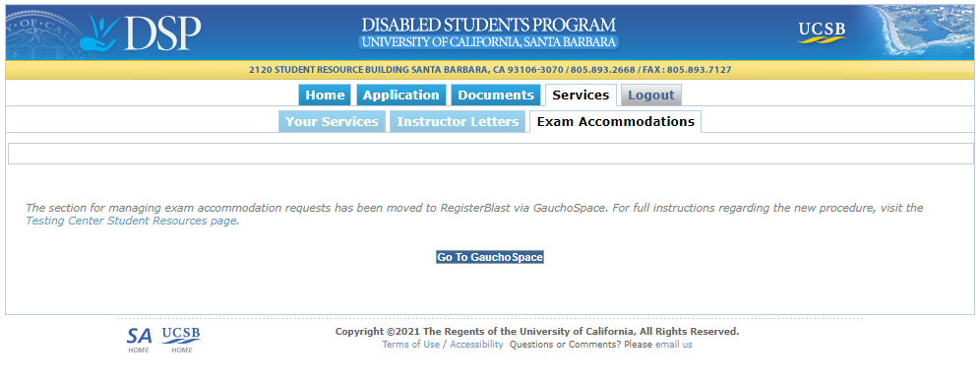Open the Application tab
Viewport: 980px width, 383px height.
[x=401, y=96]
